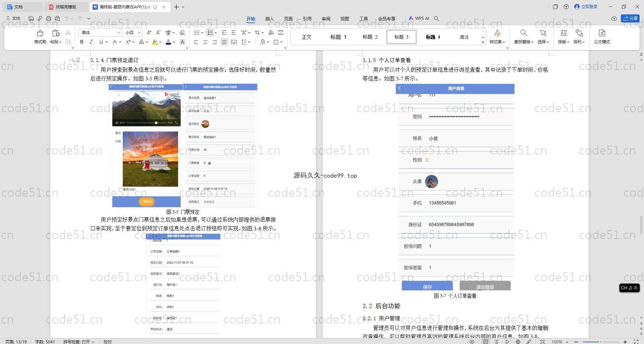Open the Style Set (样式集) icon

click(497, 33)
